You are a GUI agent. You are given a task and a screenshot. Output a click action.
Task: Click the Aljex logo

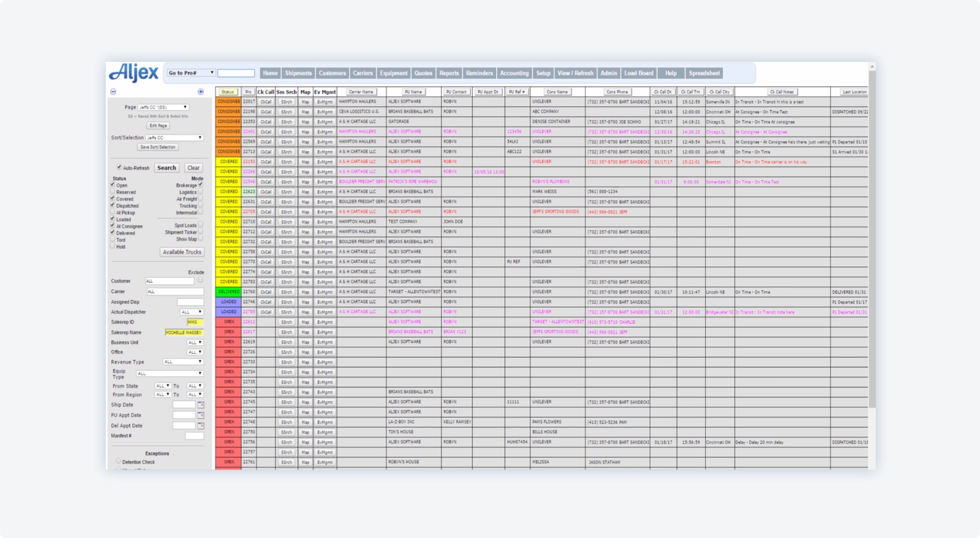click(x=134, y=73)
